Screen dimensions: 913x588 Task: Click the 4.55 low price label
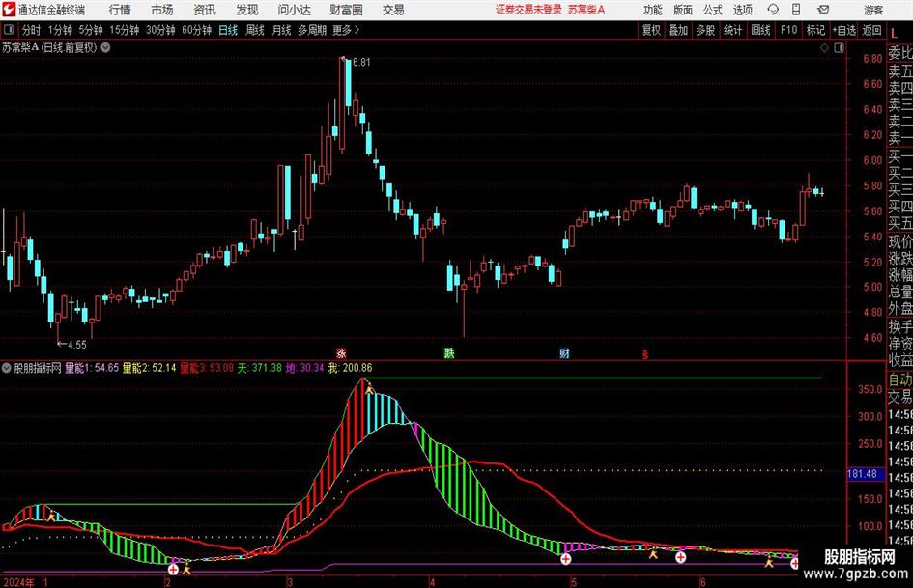click(x=77, y=345)
